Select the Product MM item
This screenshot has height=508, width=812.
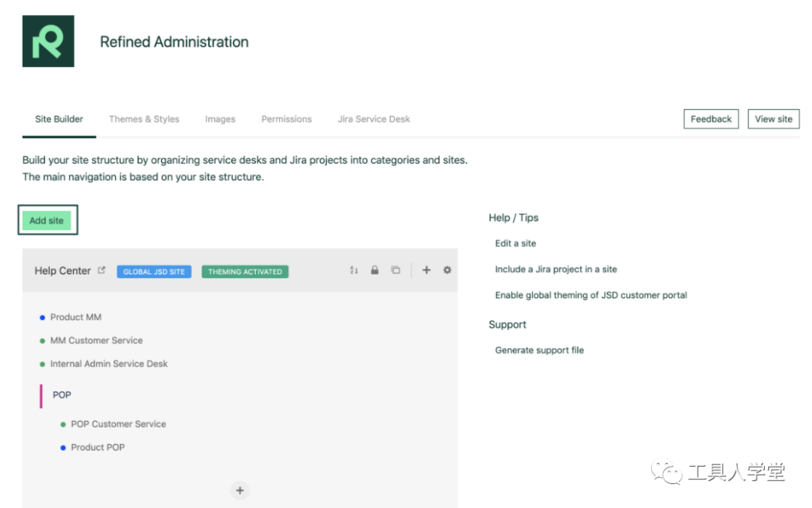click(x=76, y=317)
